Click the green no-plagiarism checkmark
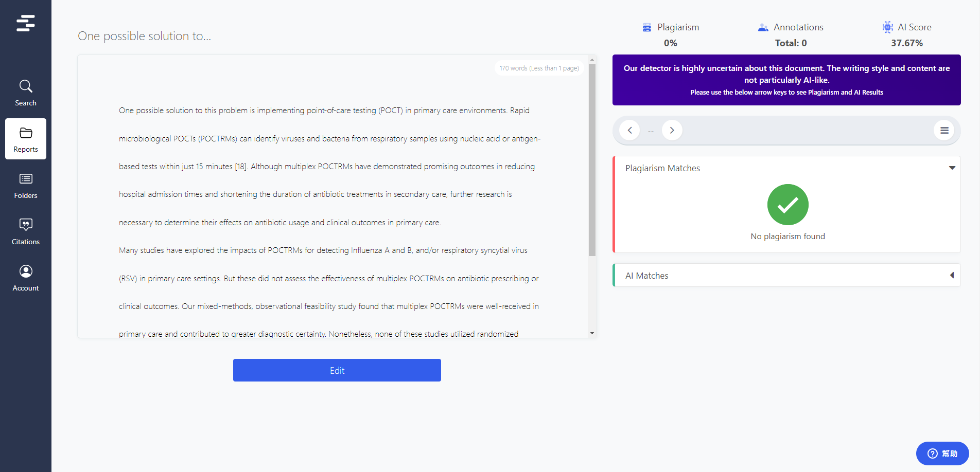This screenshot has height=472, width=980. (x=787, y=204)
